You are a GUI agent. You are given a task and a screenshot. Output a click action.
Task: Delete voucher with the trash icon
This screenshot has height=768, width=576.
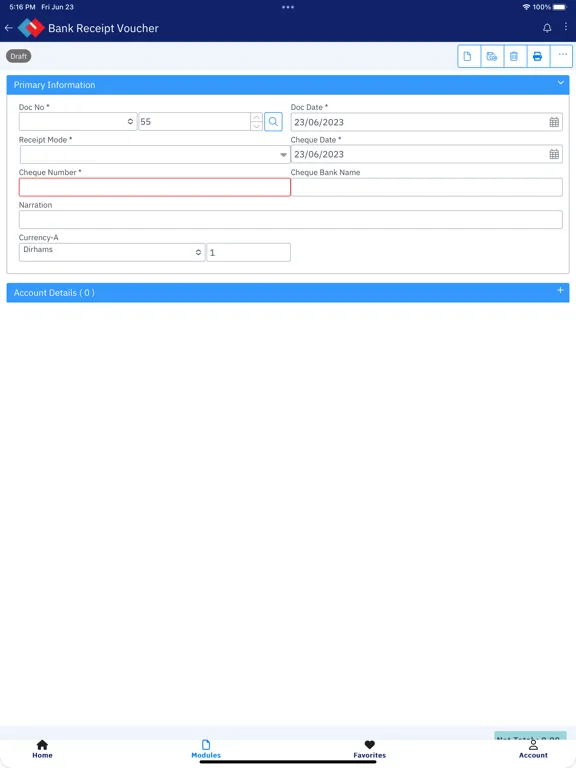pyautogui.click(x=514, y=56)
